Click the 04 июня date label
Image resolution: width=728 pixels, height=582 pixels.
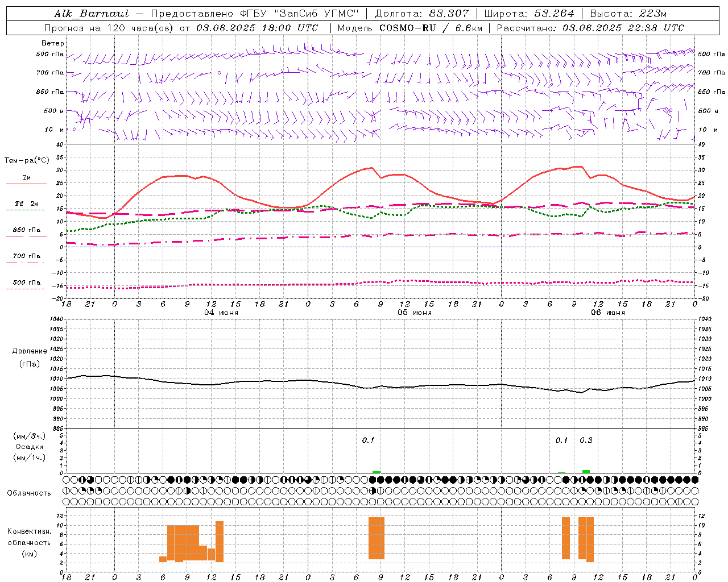pyautogui.click(x=221, y=312)
